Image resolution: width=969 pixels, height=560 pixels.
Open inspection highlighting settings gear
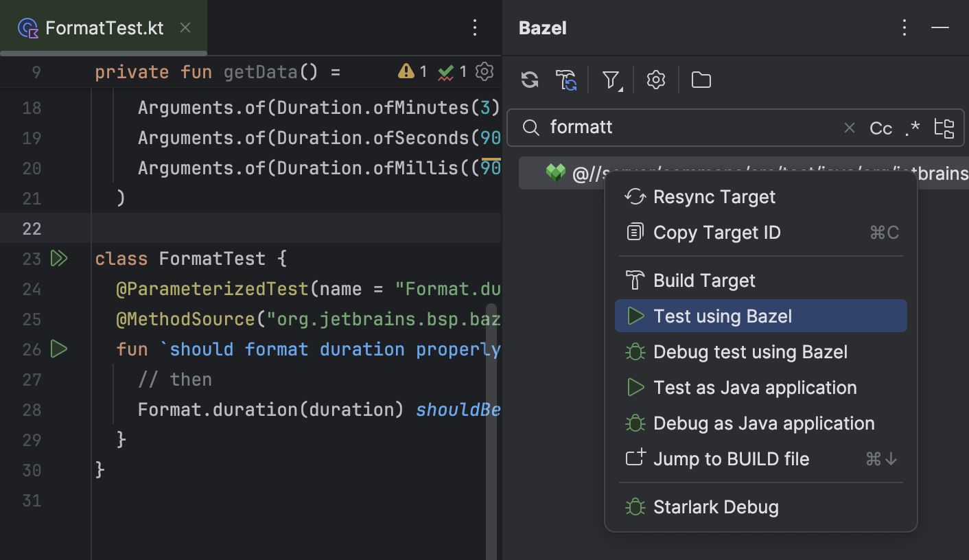484,71
